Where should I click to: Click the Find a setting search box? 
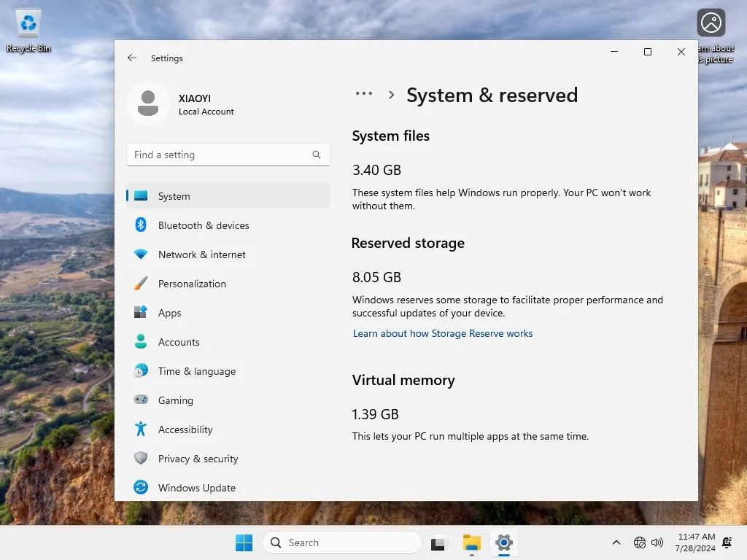tap(228, 155)
